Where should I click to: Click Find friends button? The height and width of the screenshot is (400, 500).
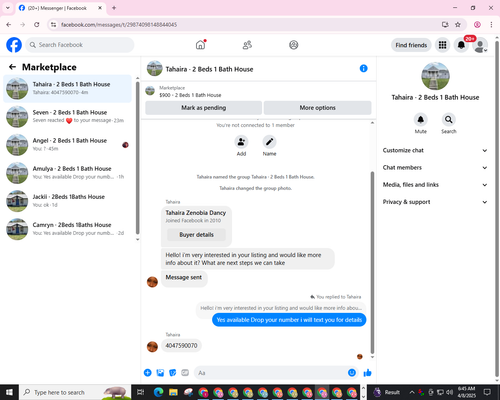pos(411,45)
